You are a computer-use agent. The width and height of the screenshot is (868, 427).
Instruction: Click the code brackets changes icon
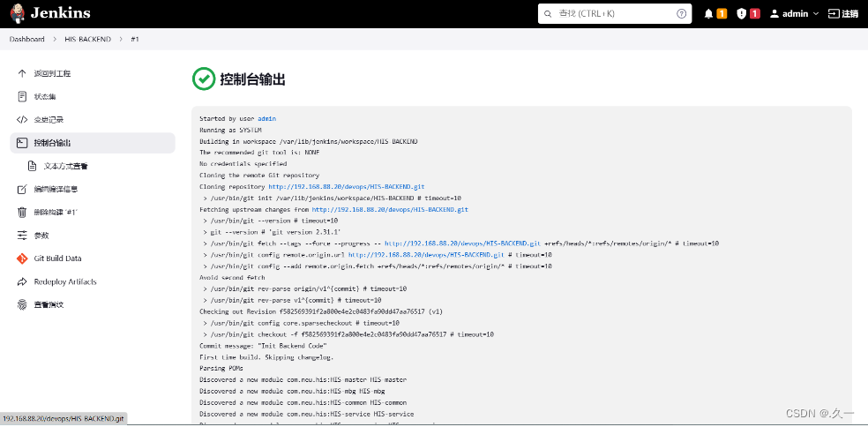coord(22,120)
